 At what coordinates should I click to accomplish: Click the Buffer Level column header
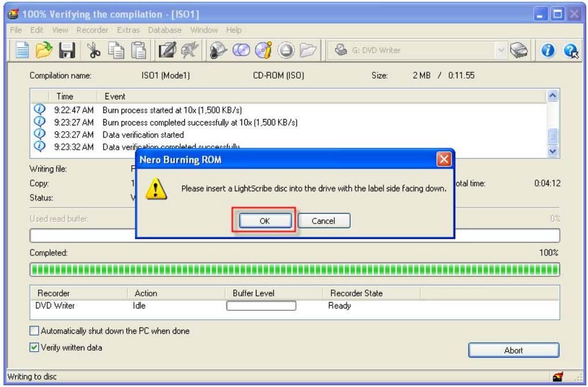pyautogui.click(x=274, y=293)
